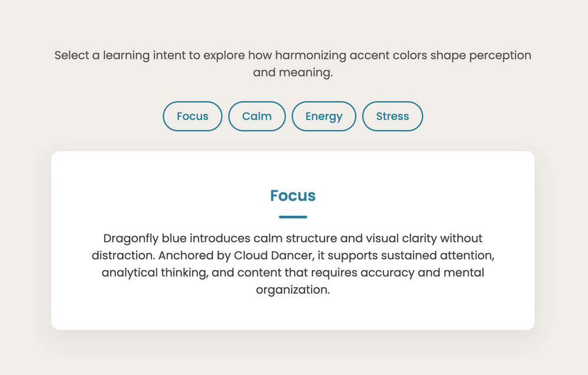Viewport: 588px width, 375px height.
Task: Click the blue divider under Focus heading
Action: pyautogui.click(x=293, y=217)
